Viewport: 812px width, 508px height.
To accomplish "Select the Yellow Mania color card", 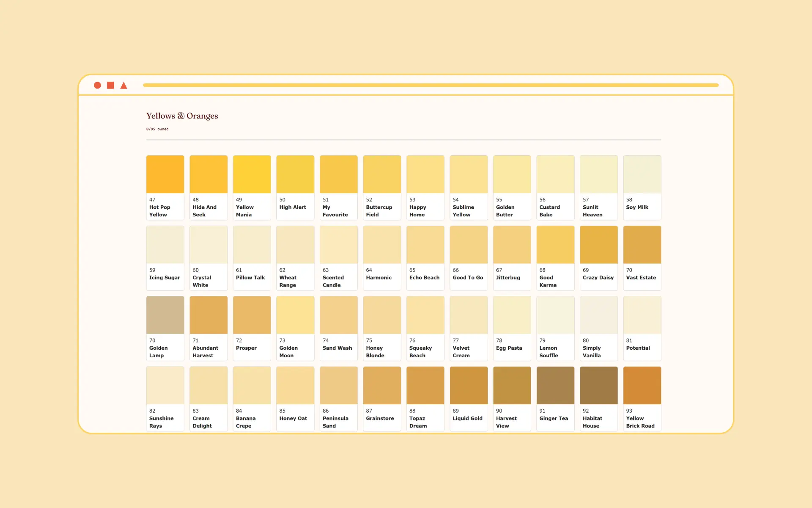I will (x=252, y=188).
